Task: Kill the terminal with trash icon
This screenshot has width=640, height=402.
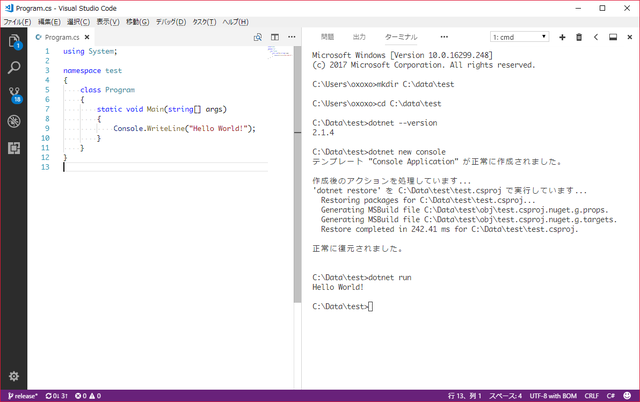Action: [579, 37]
